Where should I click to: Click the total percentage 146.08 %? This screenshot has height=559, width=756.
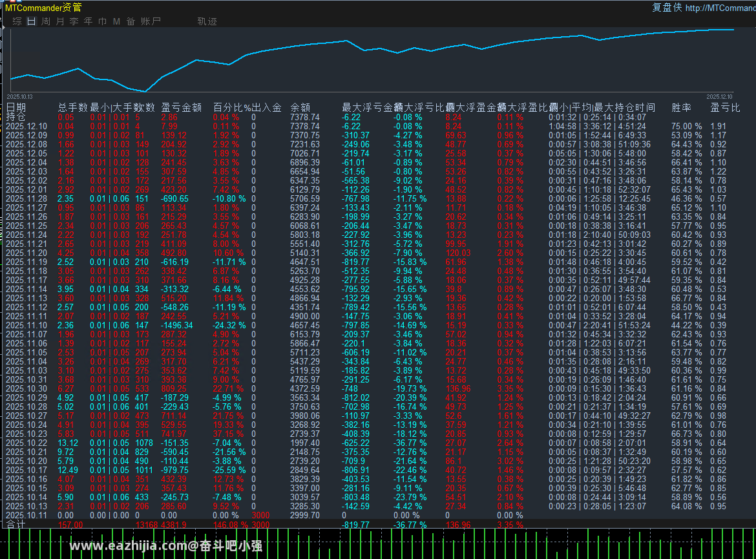point(231,525)
